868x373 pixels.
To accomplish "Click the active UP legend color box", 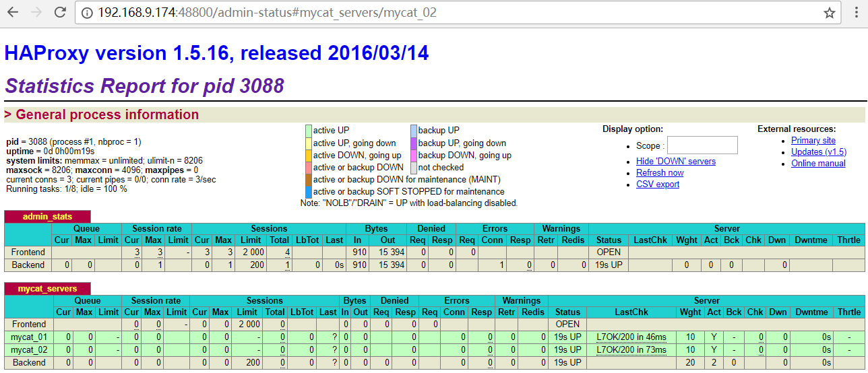I will pos(309,131).
